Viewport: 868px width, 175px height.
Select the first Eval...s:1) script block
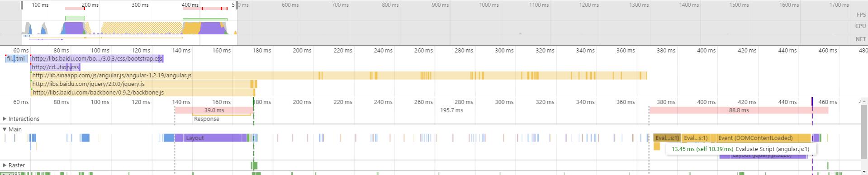click(667, 138)
